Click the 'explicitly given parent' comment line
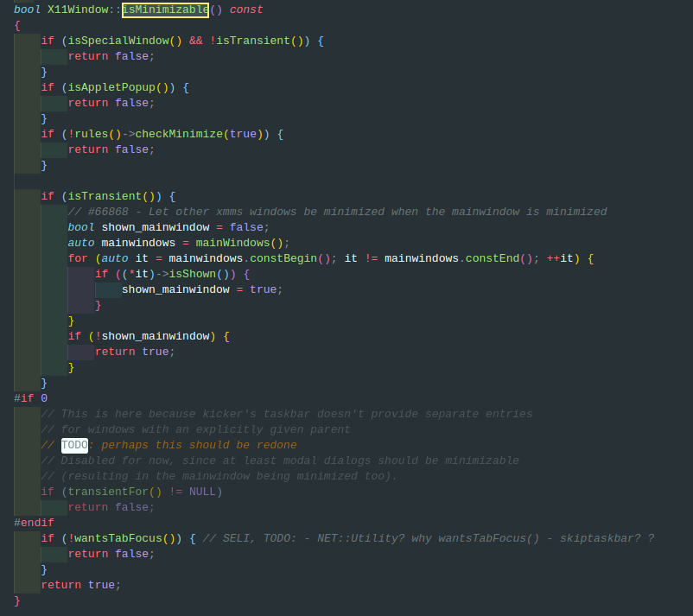Image resolution: width=693 pixels, height=616 pixels. point(195,429)
